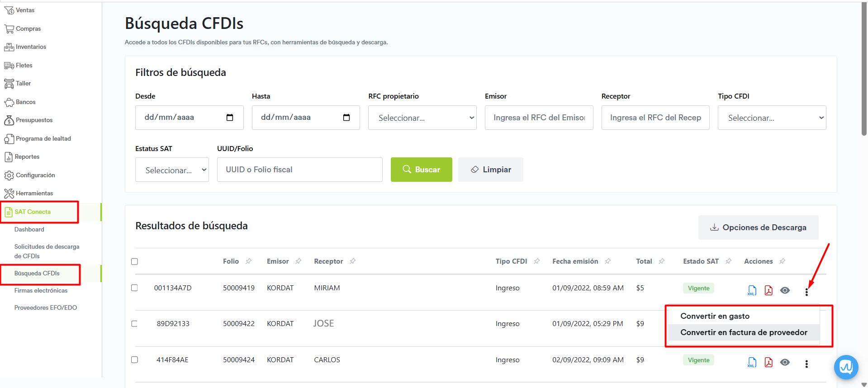Select Convertir en factura de proveedor
The height and width of the screenshot is (388, 868).
tap(744, 332)
